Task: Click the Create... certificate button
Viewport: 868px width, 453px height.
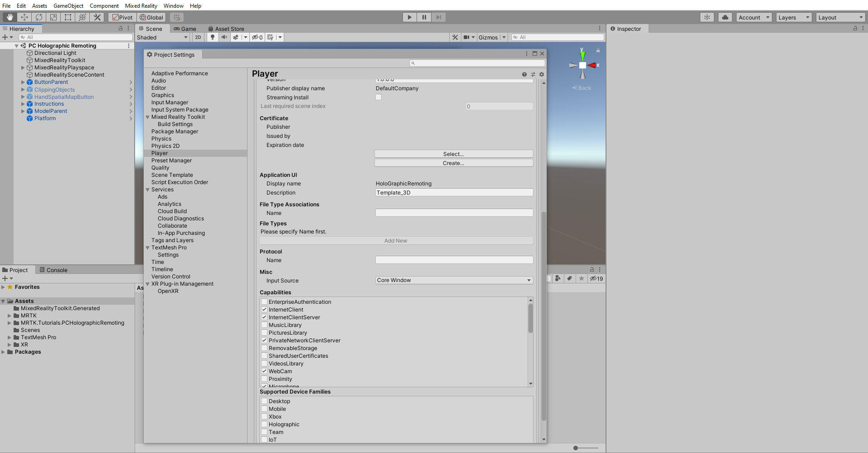Action: tap(454, 163)
